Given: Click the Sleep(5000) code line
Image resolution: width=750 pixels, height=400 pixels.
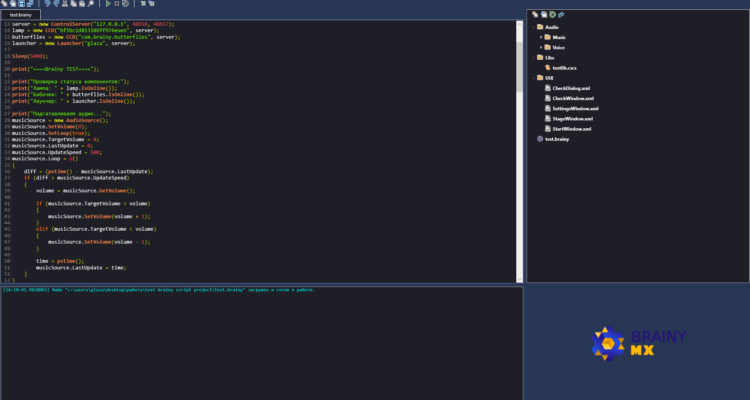Looking at the screenshot, I should (x=30, y=56).
